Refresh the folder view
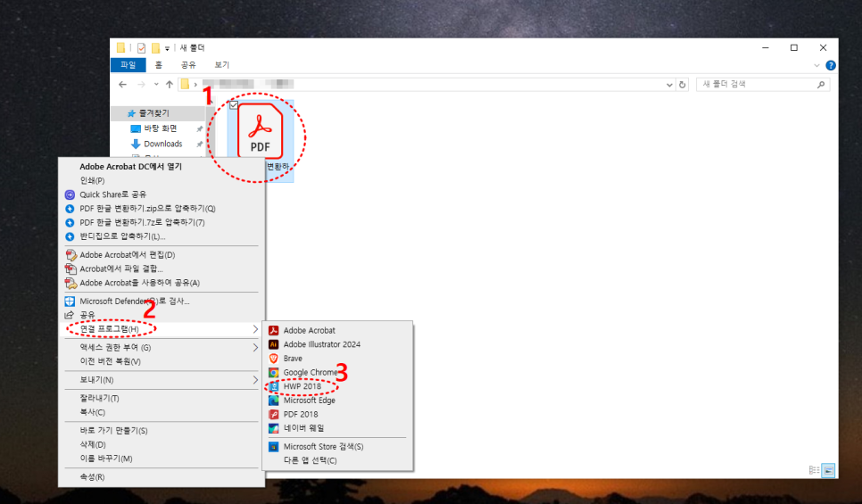The height and width of the screenshot is (504, 862). tap(683, 85)
